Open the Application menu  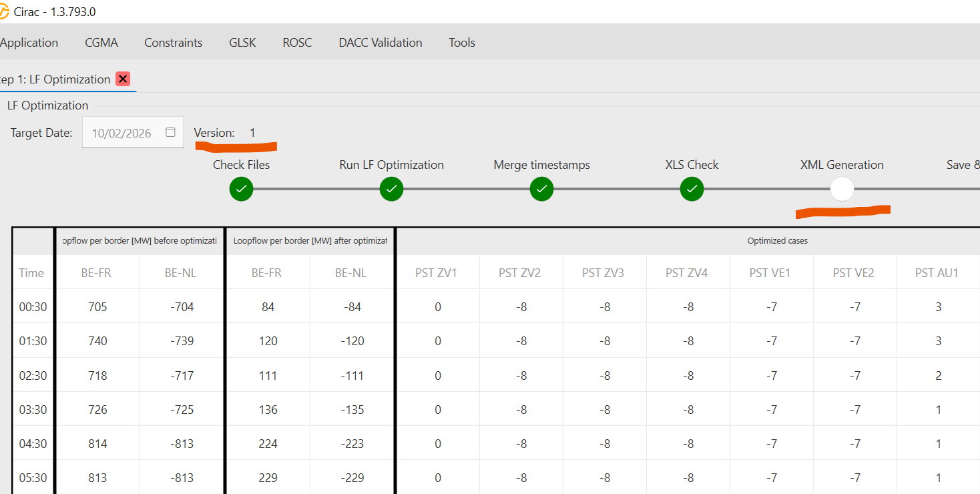click(x=29, y=43)
